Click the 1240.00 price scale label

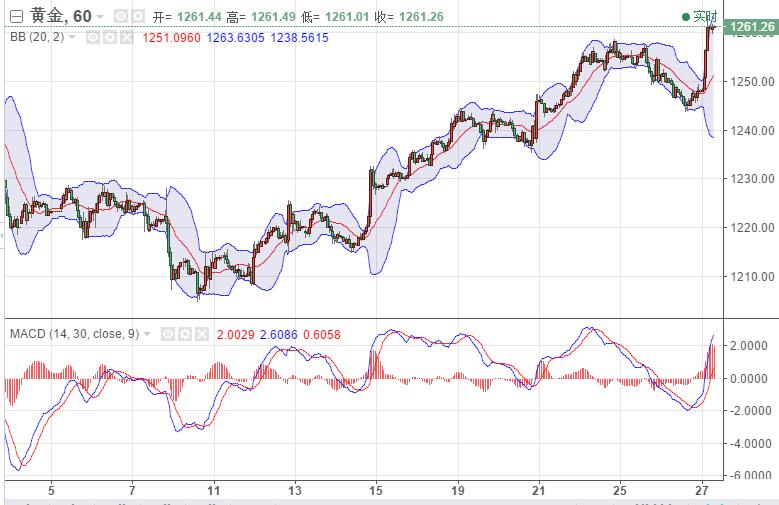748,130
